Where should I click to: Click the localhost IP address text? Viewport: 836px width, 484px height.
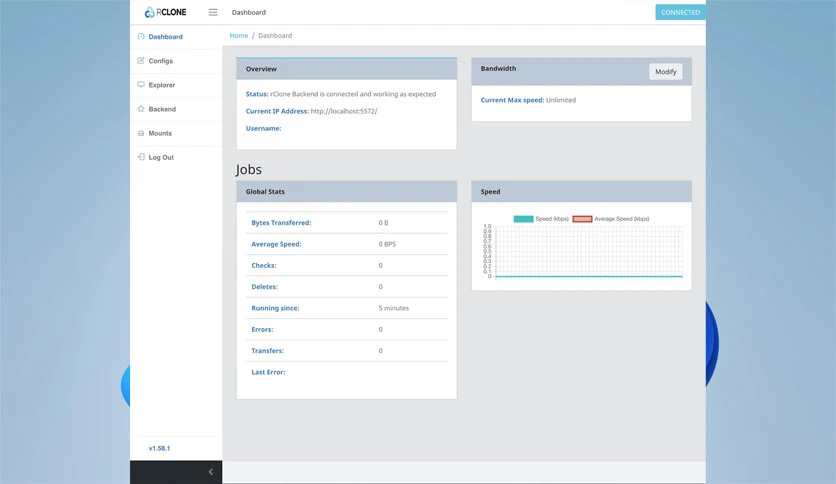(344, 111)
